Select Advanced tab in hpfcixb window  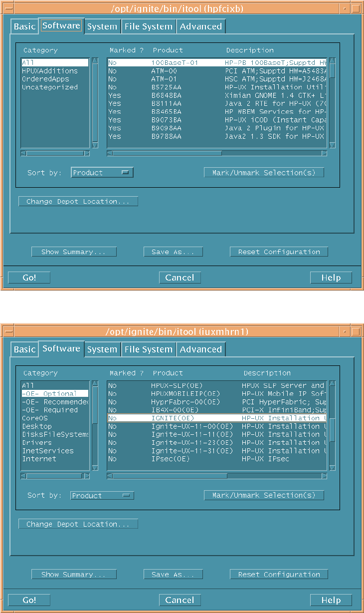click(x=201, y=26)
